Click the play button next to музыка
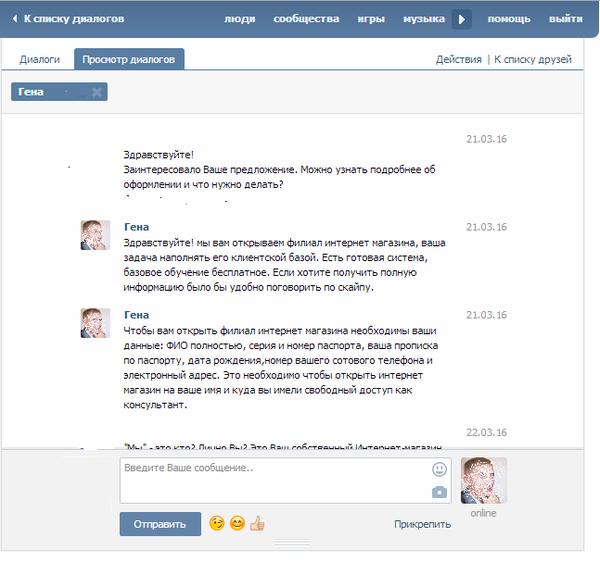600x562 pixels. pyautogui.click(x=461, y=19)
